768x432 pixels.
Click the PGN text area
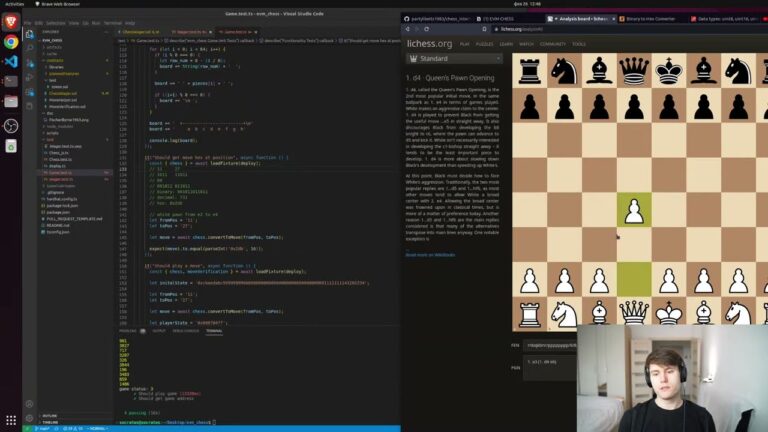pyautogui.click(x=551, y=368)
